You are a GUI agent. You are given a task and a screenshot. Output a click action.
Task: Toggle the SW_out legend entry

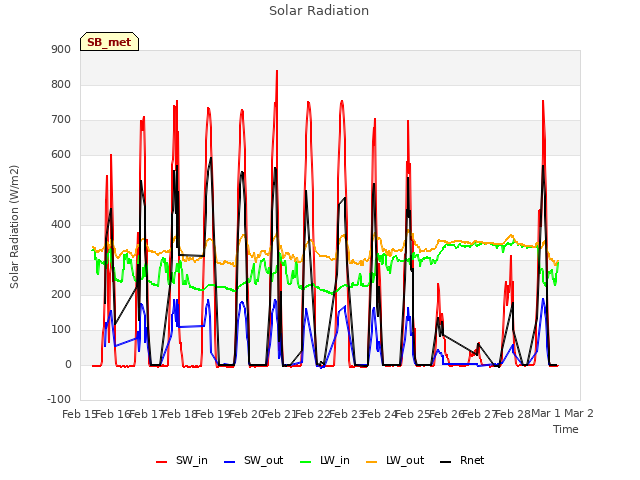253,461
